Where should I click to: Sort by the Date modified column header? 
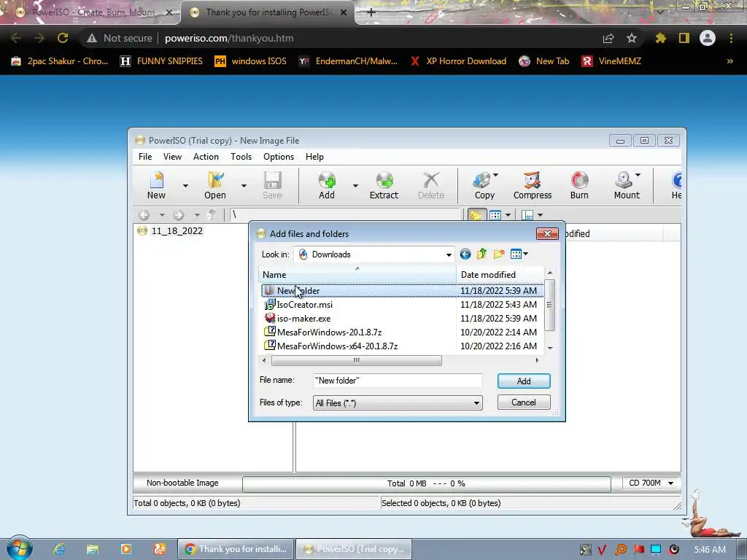pos(499,275)
